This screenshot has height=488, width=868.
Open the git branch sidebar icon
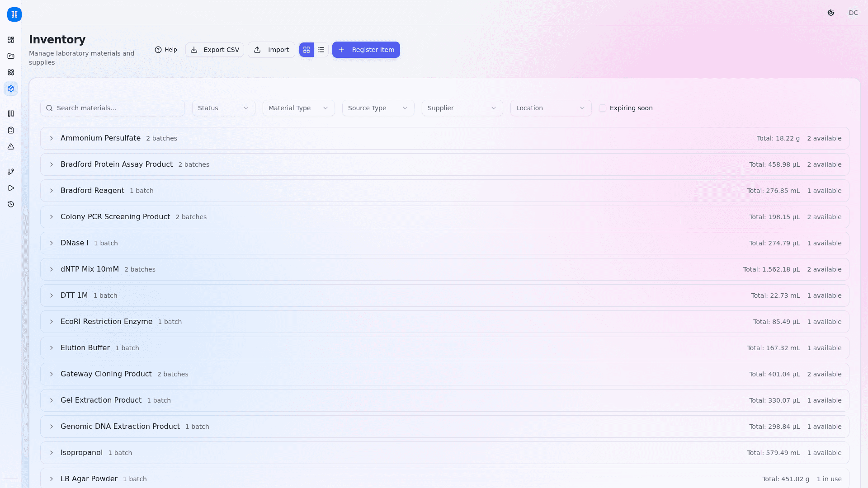[x=11, y=172]
